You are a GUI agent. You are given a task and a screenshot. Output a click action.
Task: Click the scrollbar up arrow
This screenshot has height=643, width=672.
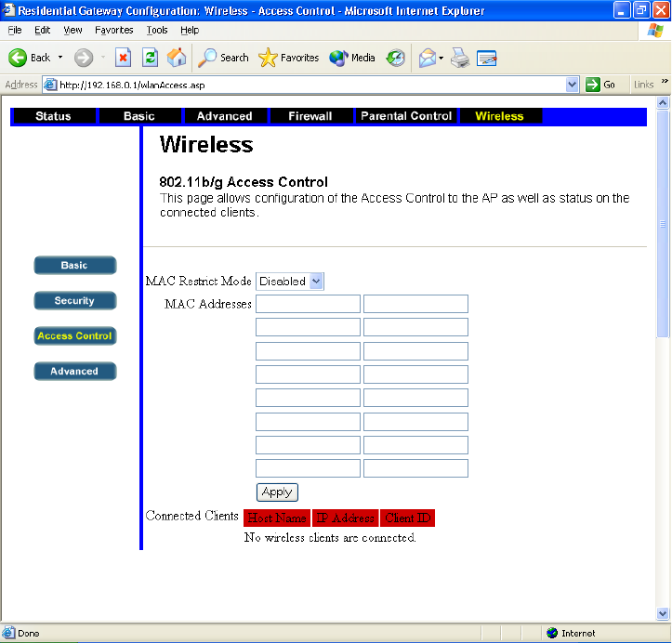(x=663, y=103)
